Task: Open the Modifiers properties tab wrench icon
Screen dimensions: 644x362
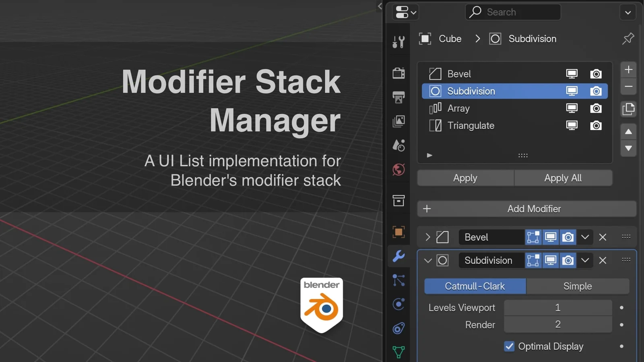Action: click(x=398, y=256)
